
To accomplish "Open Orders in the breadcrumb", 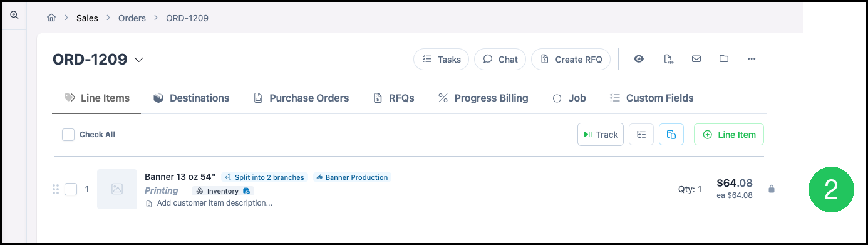I will (x=132, y=18).
